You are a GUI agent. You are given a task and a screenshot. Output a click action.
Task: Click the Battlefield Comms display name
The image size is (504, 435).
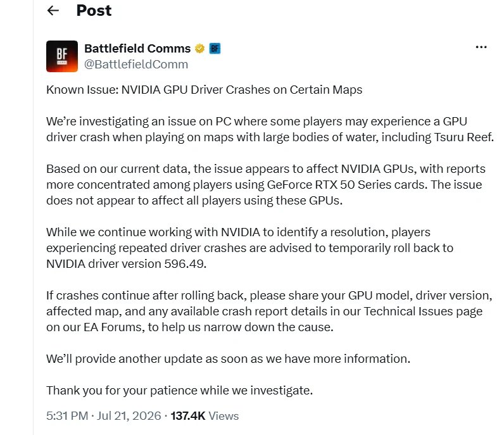point(137,49)
